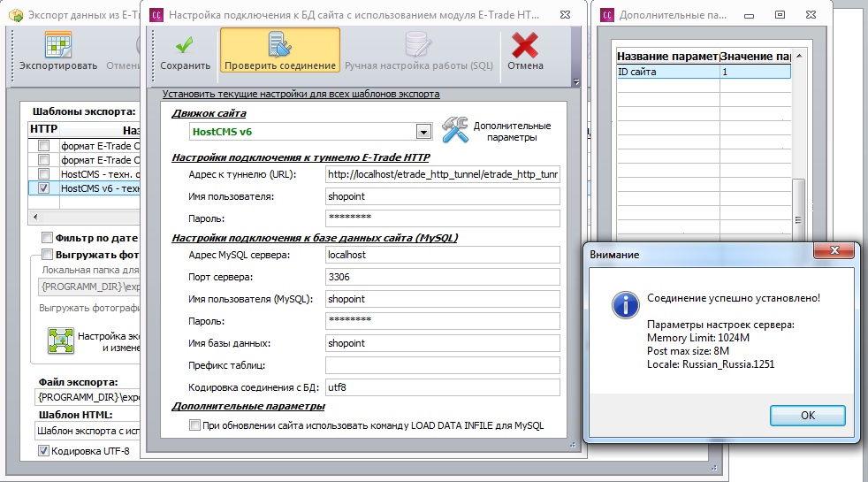
Task: Open Additional parameters wrench and hammer icon
Action: [455, 130]
